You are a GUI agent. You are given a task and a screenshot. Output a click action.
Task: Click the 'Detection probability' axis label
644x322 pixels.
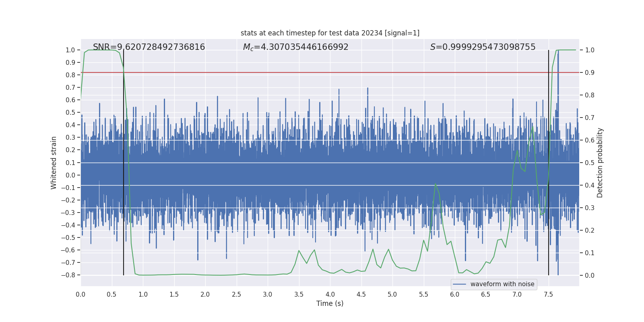tap(600, 163)
